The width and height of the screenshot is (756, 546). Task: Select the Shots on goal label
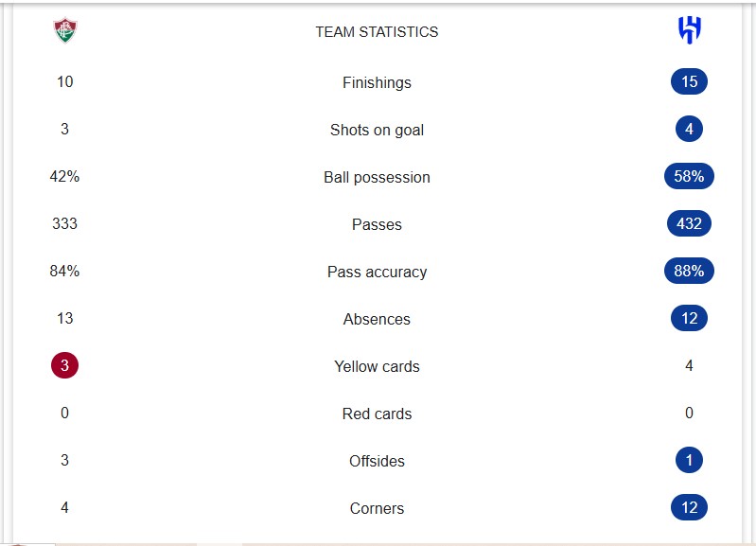click(377, 130)
